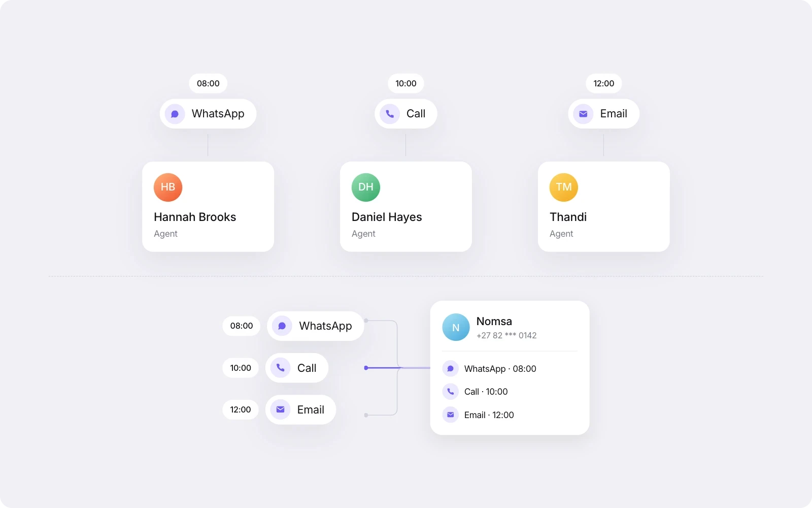Click the 12:00 badge above Thandi

604,83
